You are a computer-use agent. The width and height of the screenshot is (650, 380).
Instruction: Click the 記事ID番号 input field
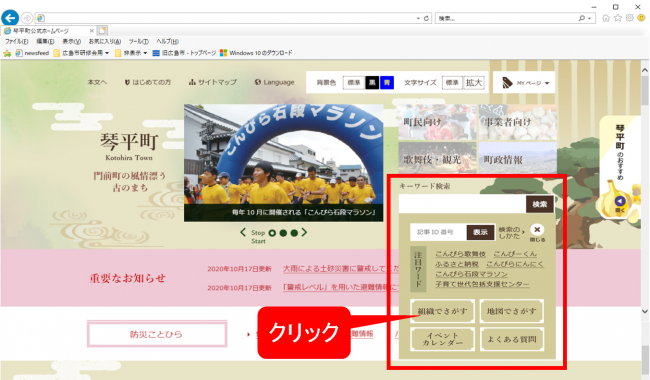coord(439,232)
